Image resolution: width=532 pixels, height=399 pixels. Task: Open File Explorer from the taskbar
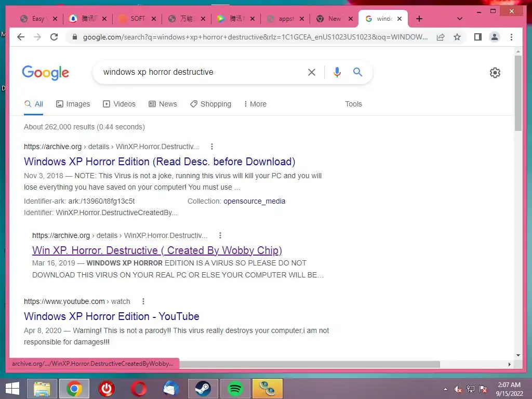tap(42, 389)
